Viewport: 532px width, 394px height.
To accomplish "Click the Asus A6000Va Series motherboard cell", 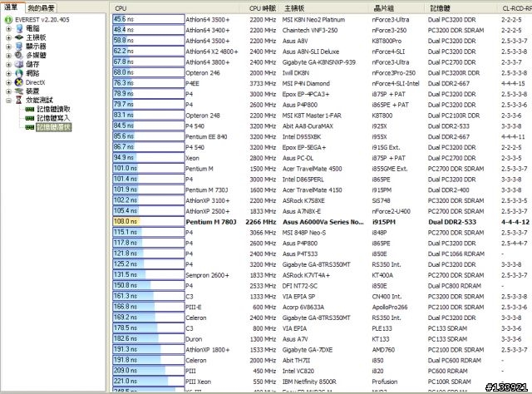I will coord(323,222).
